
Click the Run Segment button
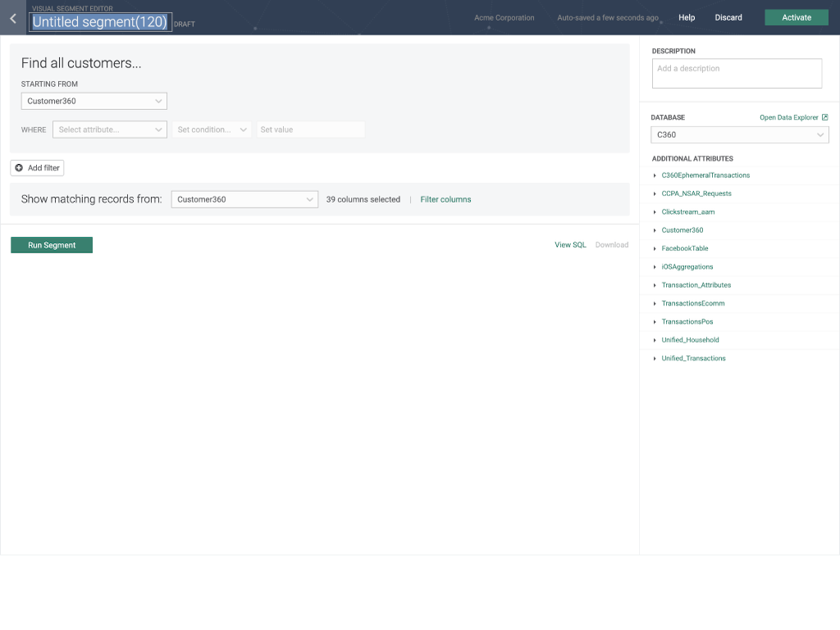click(x=52, y=245)
